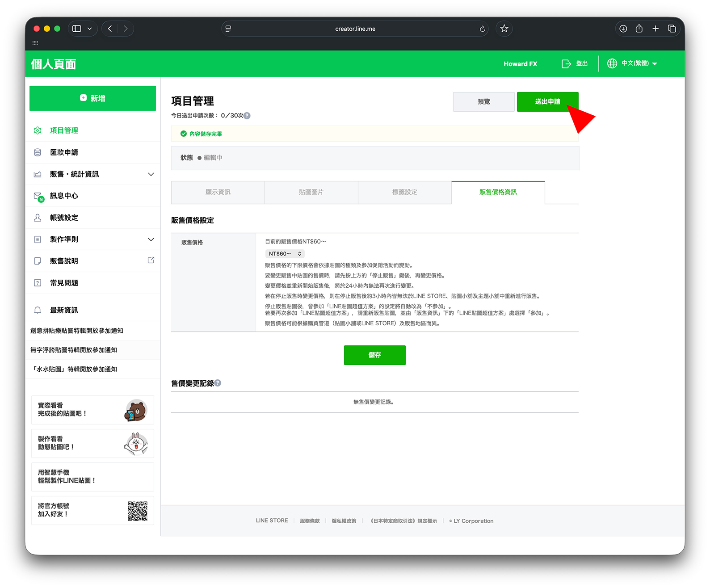This screenshot has width=710, height=588.
Task: Click the 登出 logout icon
Action: [x=566, y=64]
